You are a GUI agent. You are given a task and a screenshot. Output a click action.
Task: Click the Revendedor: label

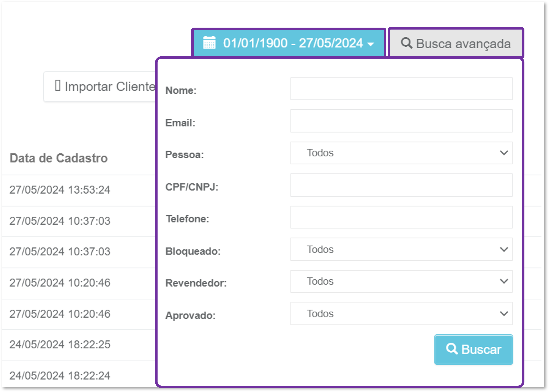[x=196, y=283]
